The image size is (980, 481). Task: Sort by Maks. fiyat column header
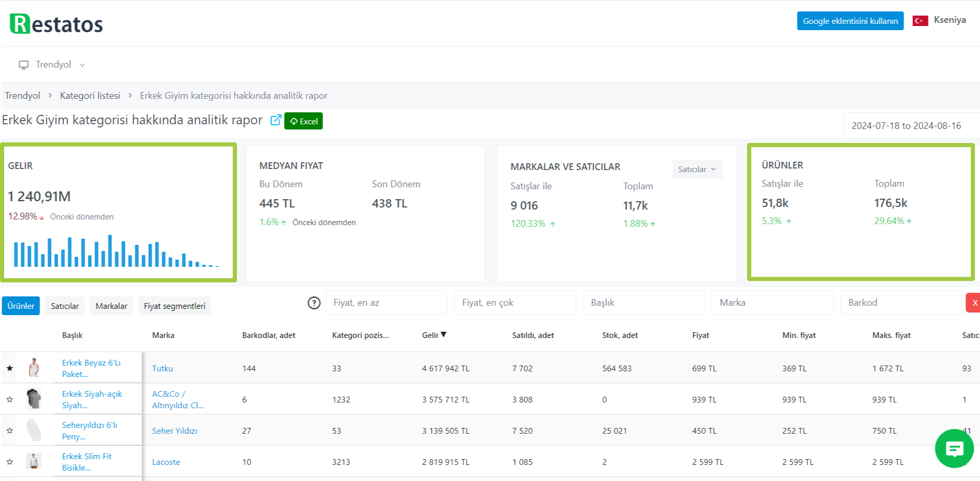pos(892,335)
